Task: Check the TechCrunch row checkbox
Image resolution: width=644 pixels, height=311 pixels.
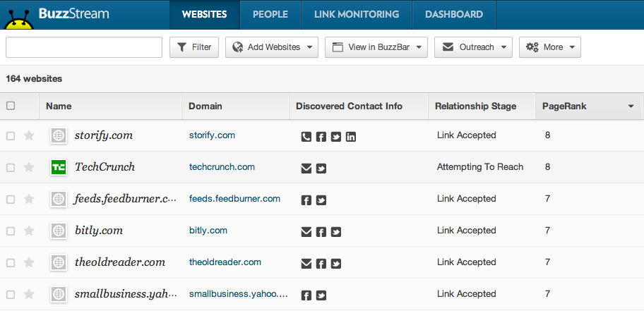Action: tap(11, 167)
